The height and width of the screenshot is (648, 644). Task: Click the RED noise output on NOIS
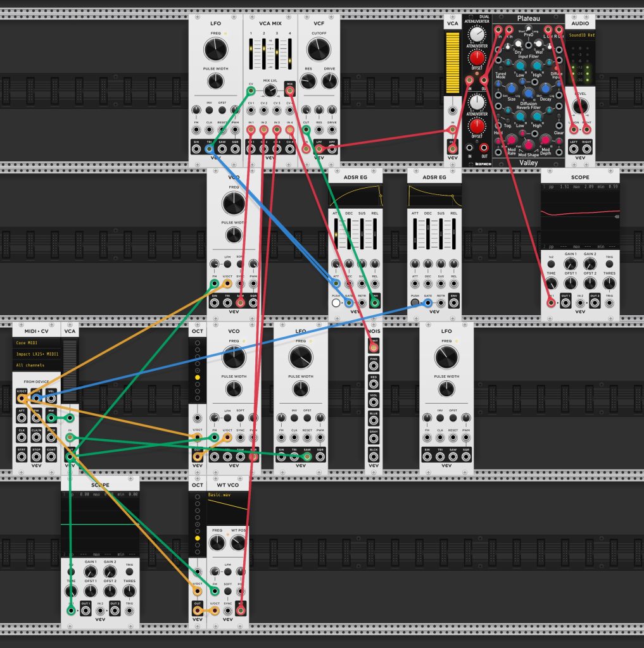coord(374,384)
